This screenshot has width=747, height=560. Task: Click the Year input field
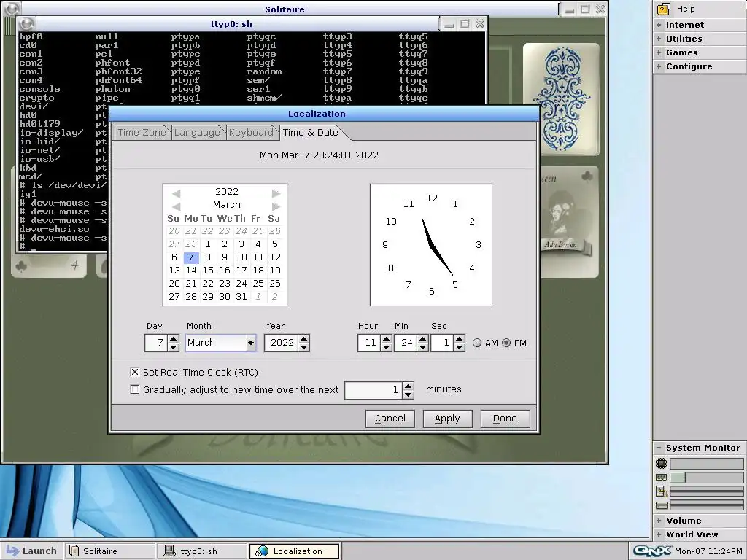click(x=282, y=343)
